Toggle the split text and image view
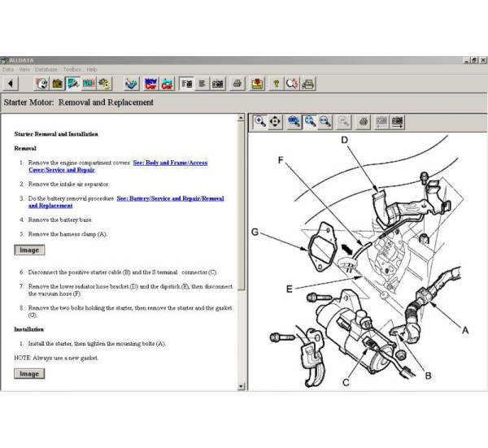Screen dimensions: 488x448 pyautogui.click(x=185, y=84)
